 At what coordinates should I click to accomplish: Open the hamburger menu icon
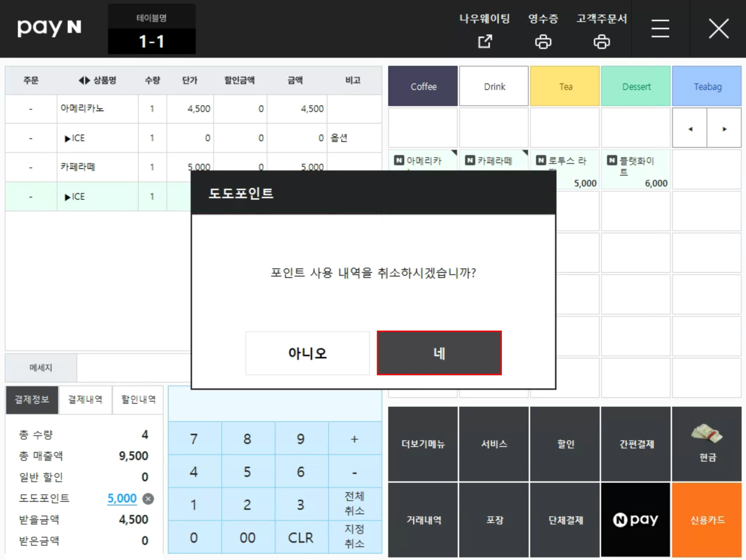[x=660, y=29]
